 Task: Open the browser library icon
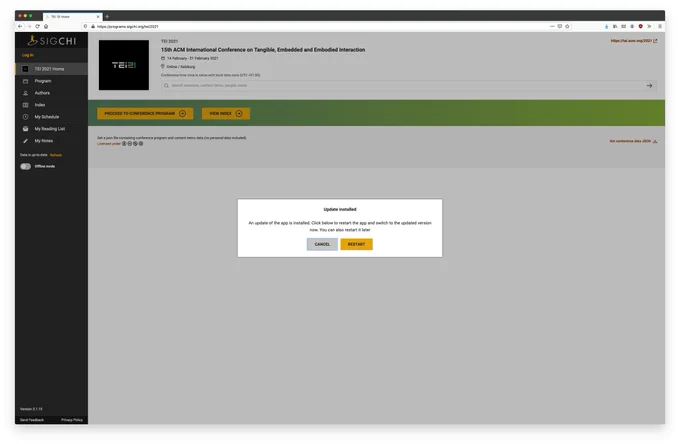(x=615, y=26)
